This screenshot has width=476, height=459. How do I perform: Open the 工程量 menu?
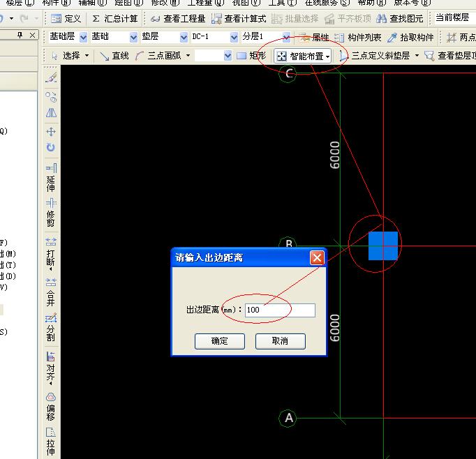point(205,3)
